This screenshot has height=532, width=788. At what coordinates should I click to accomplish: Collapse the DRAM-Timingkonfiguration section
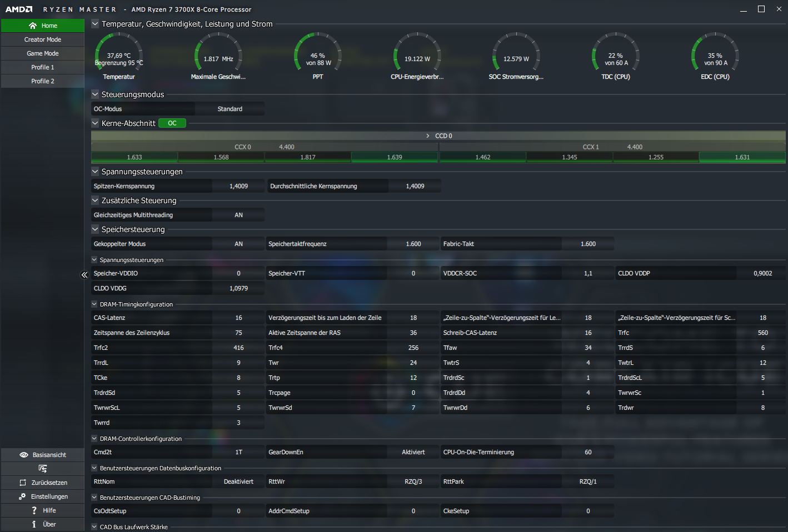(x=94, y=304)
